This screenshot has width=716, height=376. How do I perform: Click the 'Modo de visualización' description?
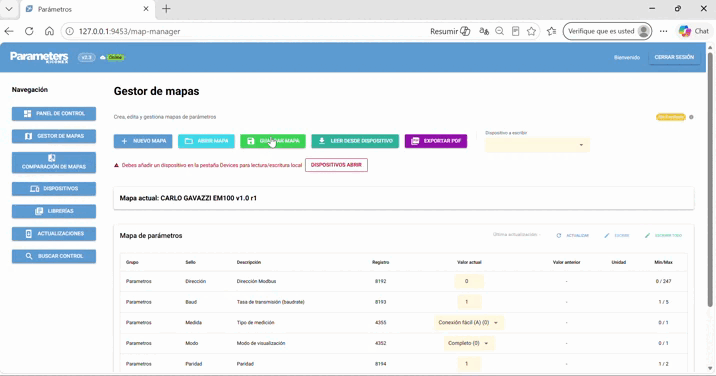pyautogui.click(x=261, y=343)
